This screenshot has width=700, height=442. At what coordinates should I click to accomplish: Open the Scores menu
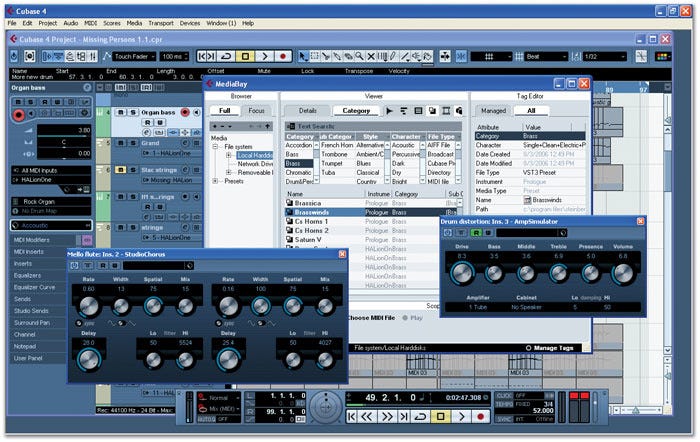112,23
